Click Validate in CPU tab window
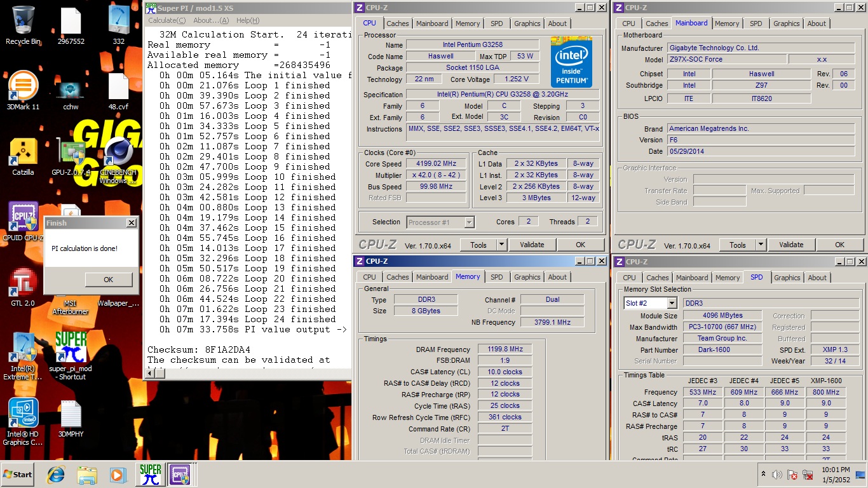 [x=532, y=245]
